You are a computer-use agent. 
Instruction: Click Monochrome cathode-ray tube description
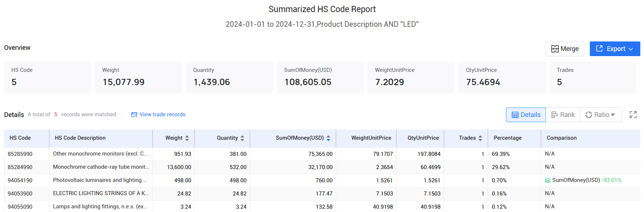(x=101, y=167)
